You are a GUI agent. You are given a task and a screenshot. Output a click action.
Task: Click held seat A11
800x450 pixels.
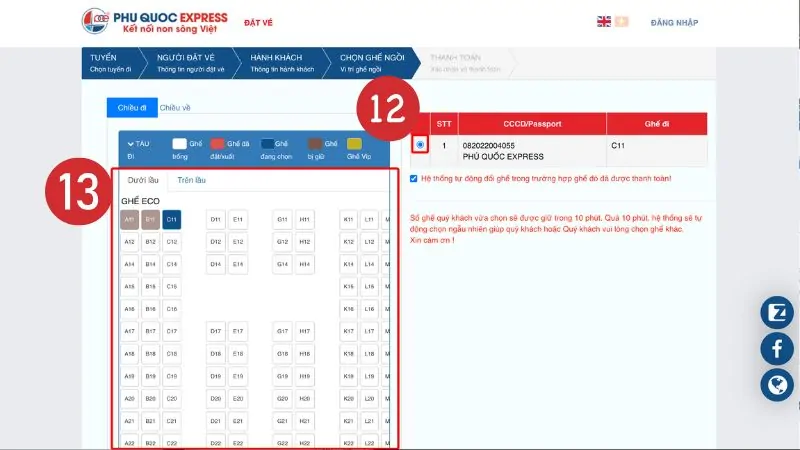[x=130, y=219]
